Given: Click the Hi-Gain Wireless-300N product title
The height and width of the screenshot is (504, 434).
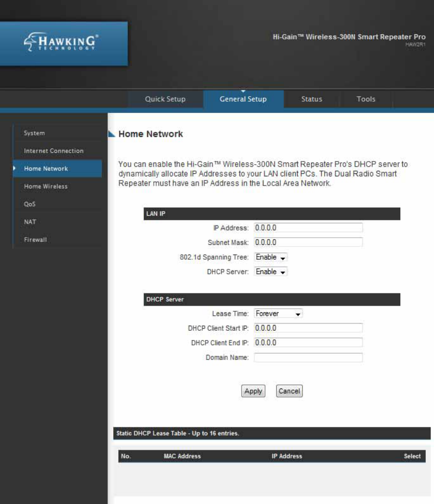Looking at the screenshot, I should coord(349,37).
